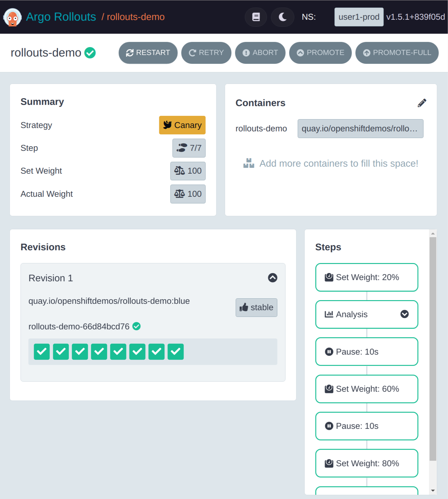Click the rollouts-demo container name label
448x499 pixels.
(261, 129)
